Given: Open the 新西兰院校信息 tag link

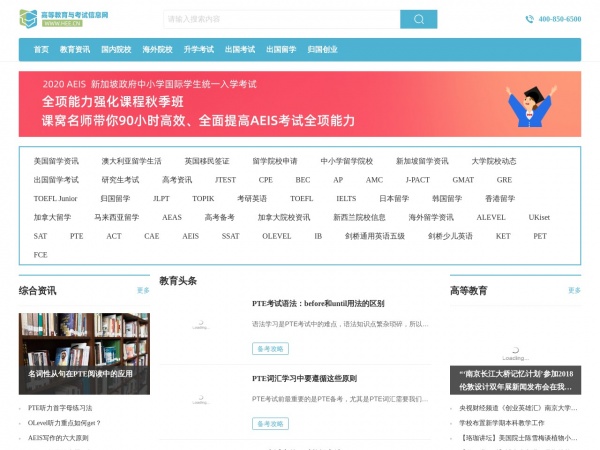Looking at the screenshot, I should [x=359, y=217].
